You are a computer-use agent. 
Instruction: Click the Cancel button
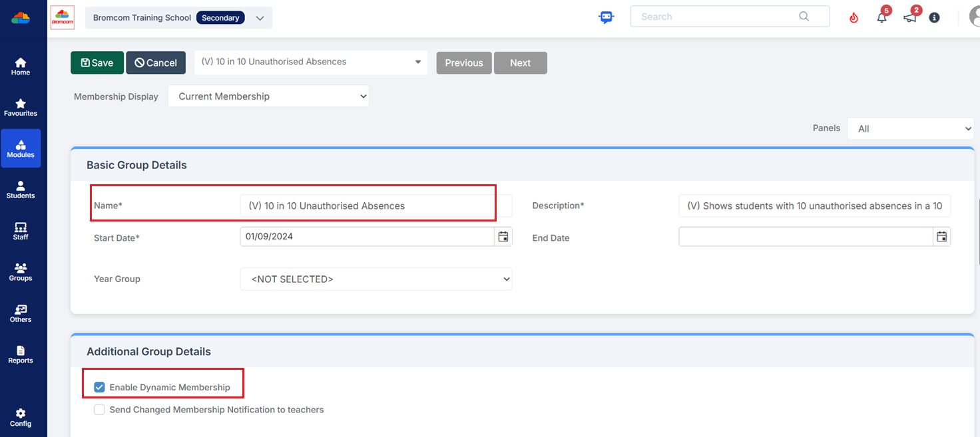coord(156,63)
